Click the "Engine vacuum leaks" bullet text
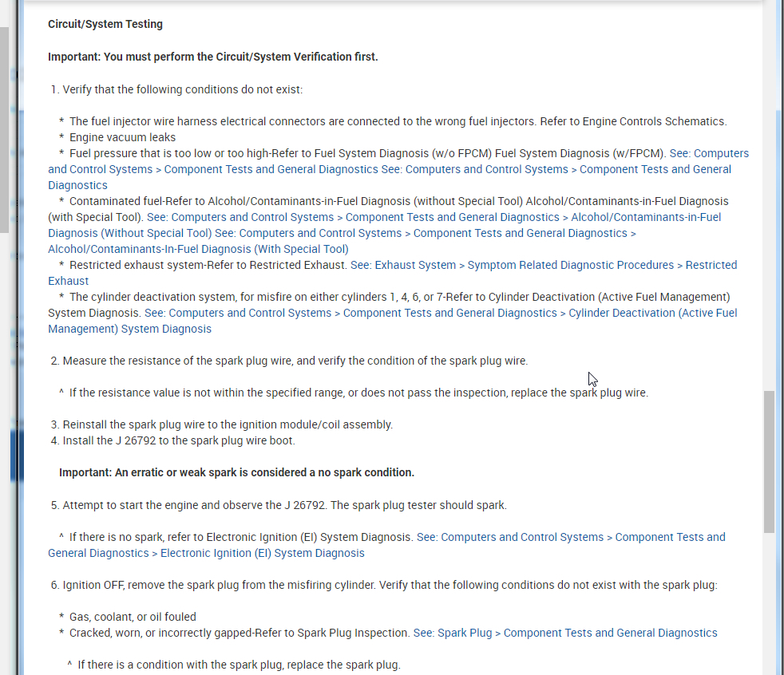 (x=122, y=137)
